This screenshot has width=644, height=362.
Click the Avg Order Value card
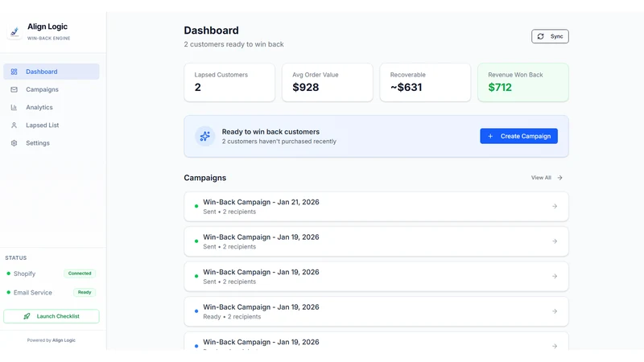click(328, 83)
